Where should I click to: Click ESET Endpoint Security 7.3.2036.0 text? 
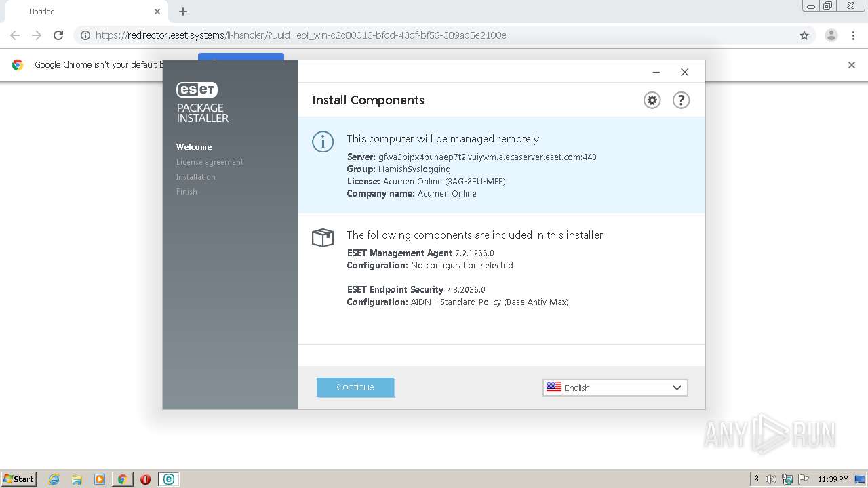click(416, 289)
